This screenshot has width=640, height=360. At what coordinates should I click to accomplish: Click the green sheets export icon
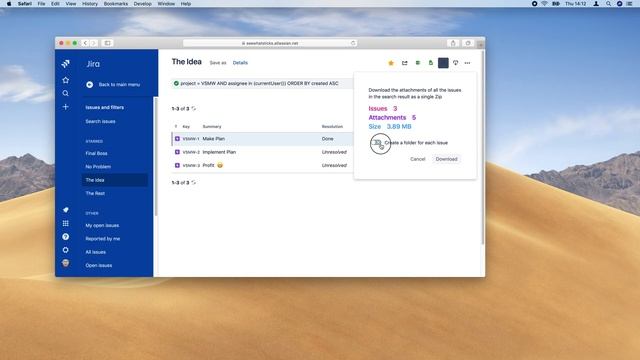431,63
